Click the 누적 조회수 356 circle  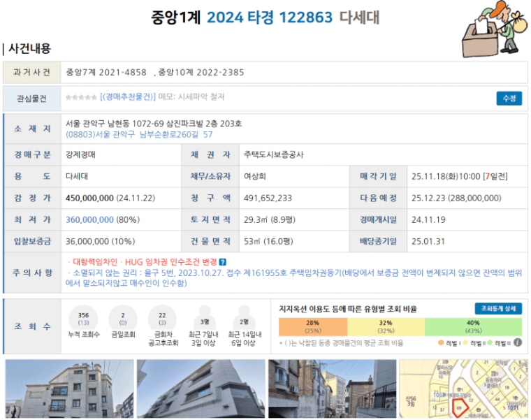tap(83, 319)
